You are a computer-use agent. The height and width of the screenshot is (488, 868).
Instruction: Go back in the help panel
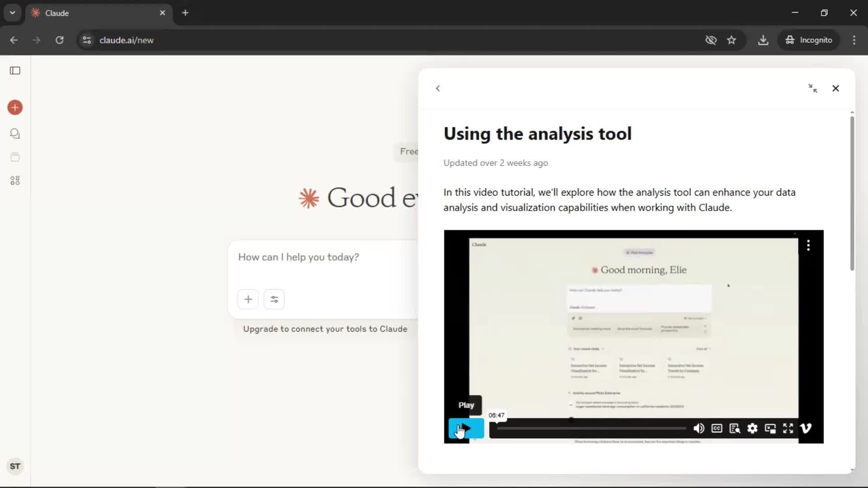(x=438, y=88)
